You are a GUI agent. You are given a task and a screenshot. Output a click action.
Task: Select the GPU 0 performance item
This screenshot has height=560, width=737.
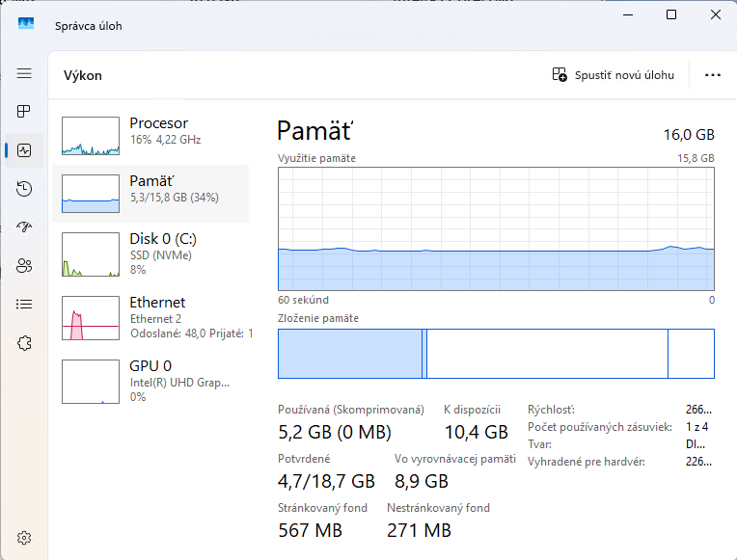tap(151, 381)
